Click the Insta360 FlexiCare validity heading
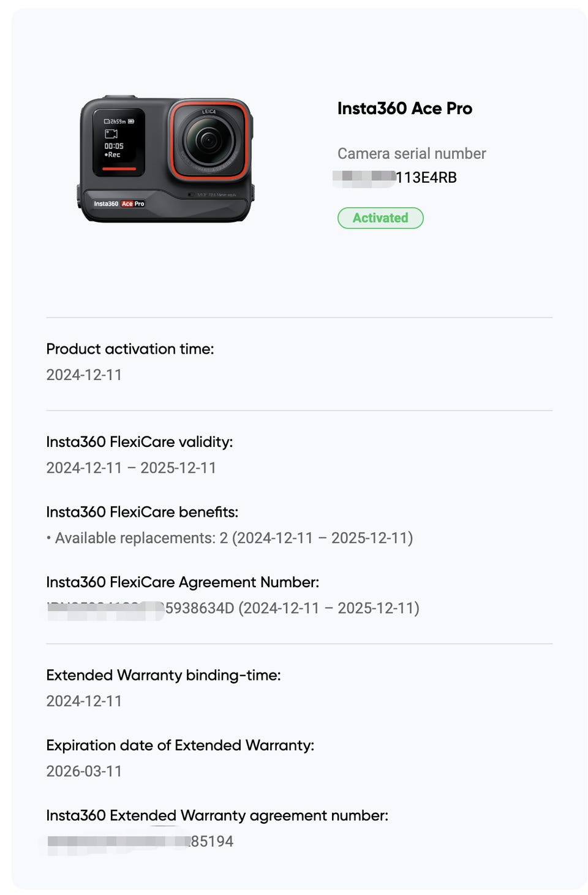Image resolution: width=588 pixels, height=895 pixels. (139, 442)
